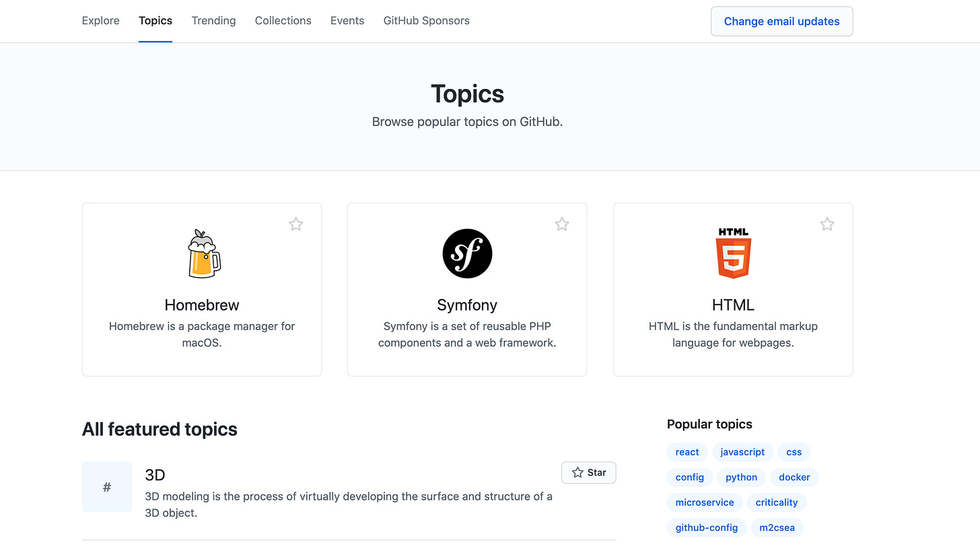980x549 pixels.
Task: Click the HTML markup language description
Action: (x=733, y=334)
